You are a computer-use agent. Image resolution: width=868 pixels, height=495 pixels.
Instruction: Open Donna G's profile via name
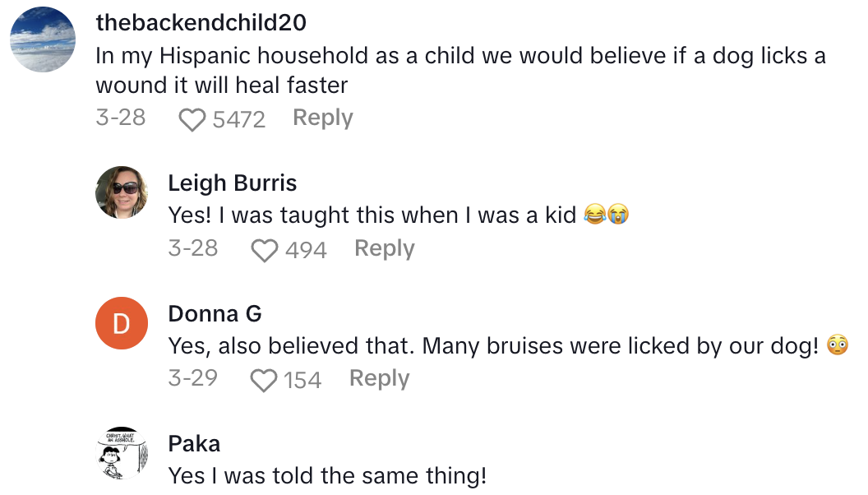pyautogui.click(x=215, y=313)
